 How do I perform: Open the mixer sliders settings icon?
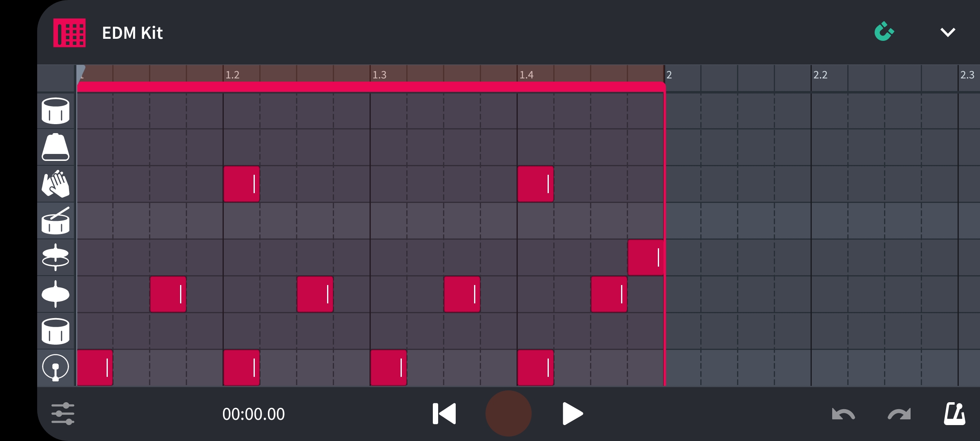tap(63, 414)
